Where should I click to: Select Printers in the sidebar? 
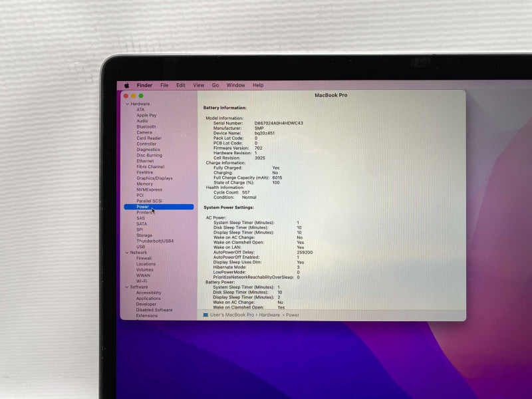click(144, 213)
